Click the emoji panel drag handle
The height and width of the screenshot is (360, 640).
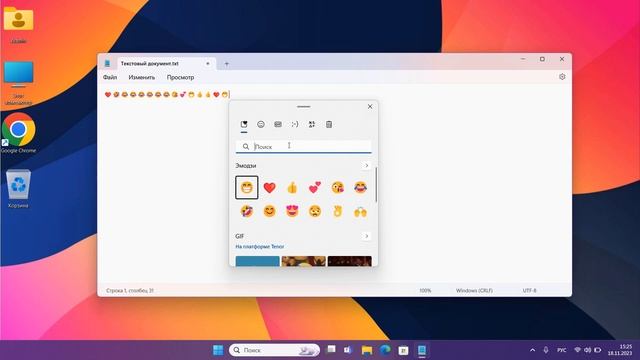(304, 107)
